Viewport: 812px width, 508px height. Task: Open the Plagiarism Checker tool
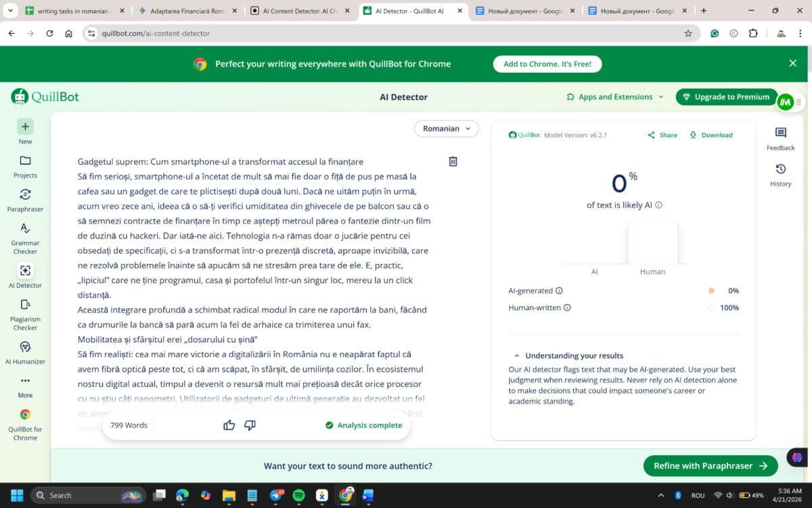[25, 315]
